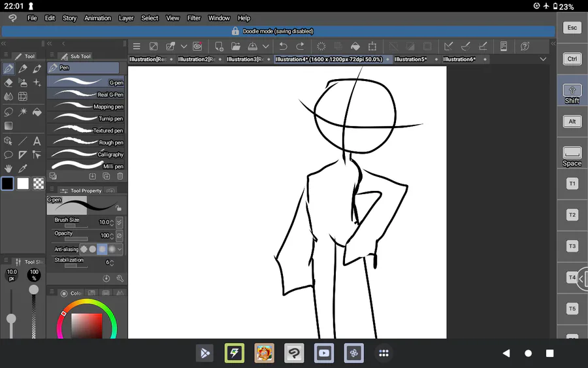Select the Pencil tool
Viewport: 588px width, 368px height.
pos(23,69)
